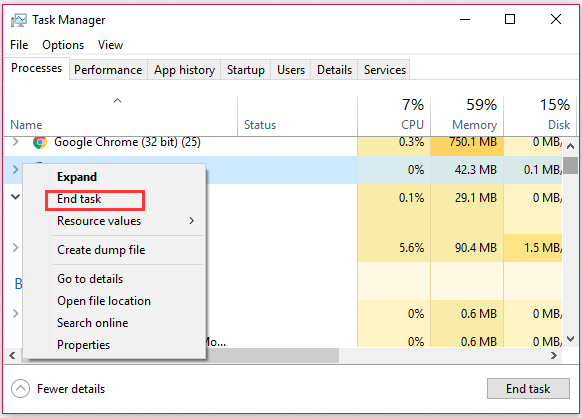This screenshot has width=582, height=418.
Task: Click the Fewer details link
Action: pyautogui.click(x=71, y=389)
